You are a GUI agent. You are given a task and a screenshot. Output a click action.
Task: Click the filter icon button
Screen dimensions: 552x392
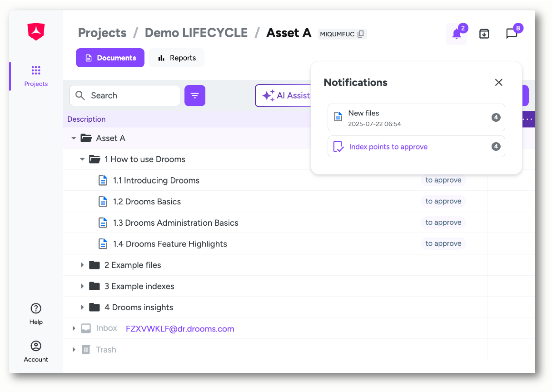pos(195,96)
